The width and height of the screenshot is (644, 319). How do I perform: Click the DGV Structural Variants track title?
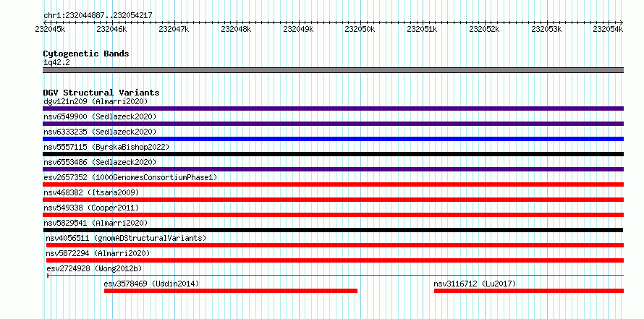point(101,93)
